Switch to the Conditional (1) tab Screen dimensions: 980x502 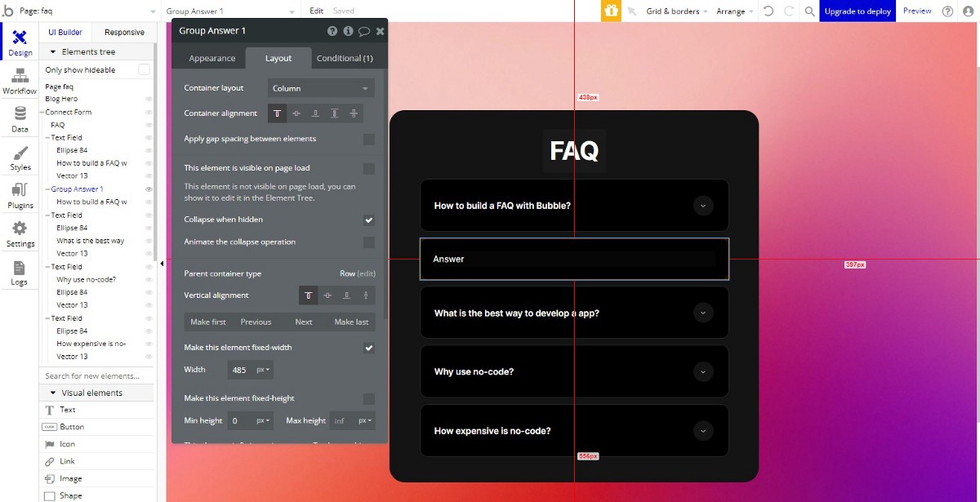(x=345, y=59)
